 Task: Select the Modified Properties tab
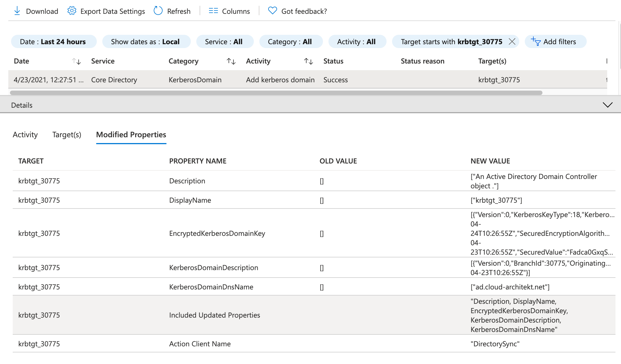pyautogui.click(x=131, y=134)
